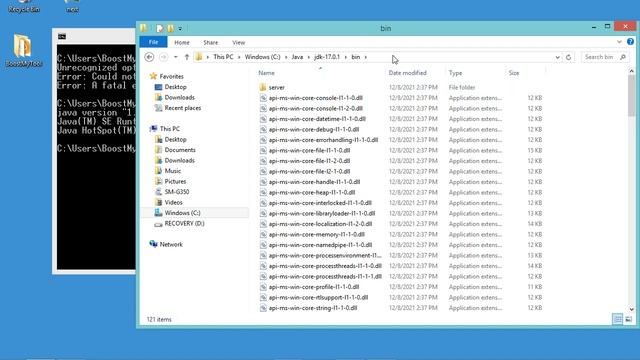Screen dimensions: 640x360
Task: Expand chevron after Java in breadcrumb
Action: (x=309, y=57)
